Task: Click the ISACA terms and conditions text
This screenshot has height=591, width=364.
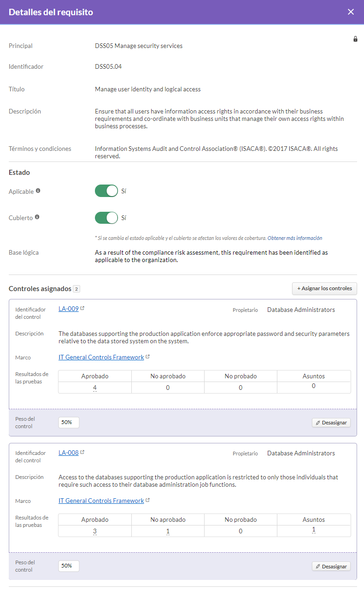Action: coord(217,152)
